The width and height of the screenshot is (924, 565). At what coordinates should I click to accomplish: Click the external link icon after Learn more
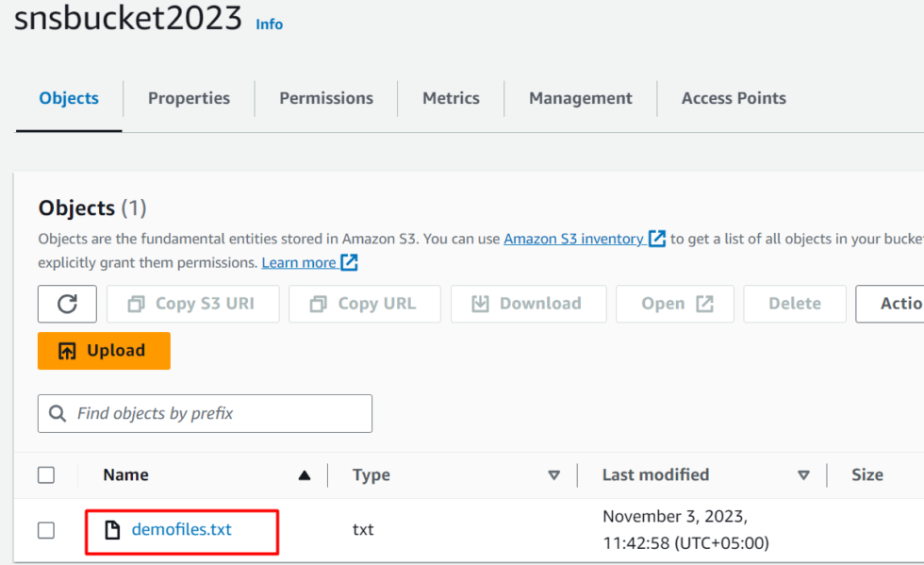pyautogui.click(x=348, y=262)
